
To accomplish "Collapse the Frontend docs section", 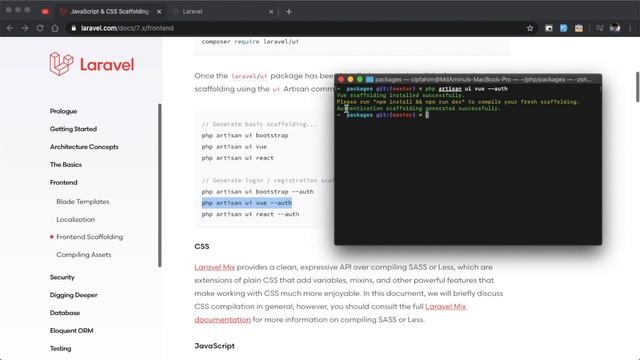I will pos(63,182).
